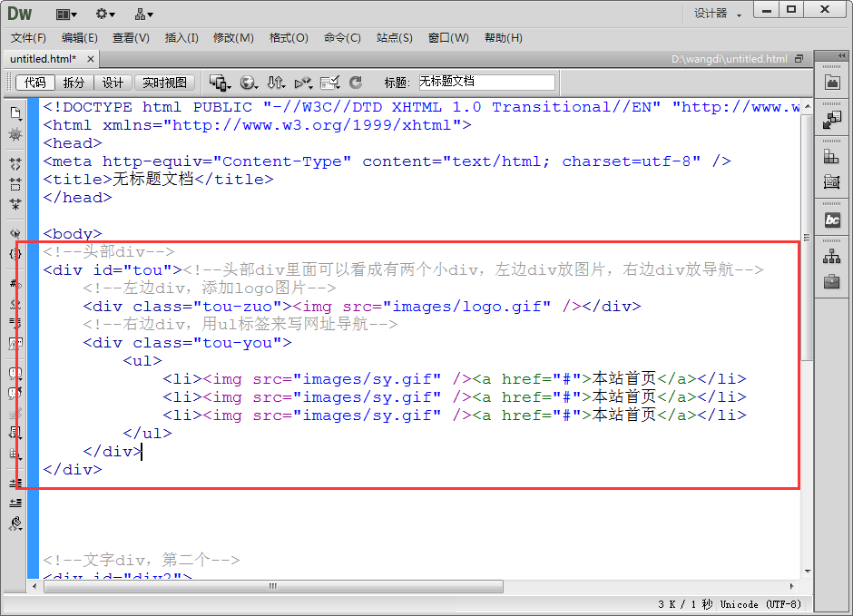This screenshot has width=853, height=616.
Task: Close the untitled.html tab
Action: pyautogui.click(x=91, y=59)
